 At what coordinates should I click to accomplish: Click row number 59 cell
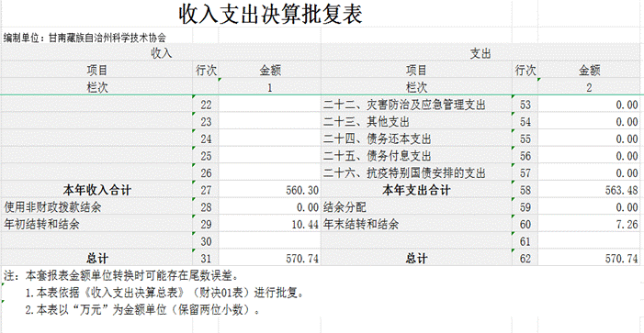pos(525,207)
